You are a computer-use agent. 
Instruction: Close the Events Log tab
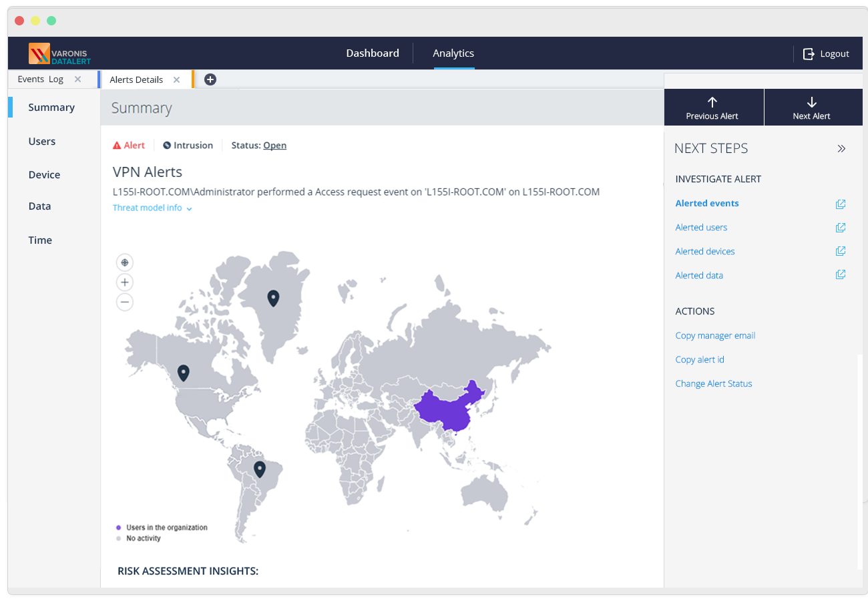point(76,79)
